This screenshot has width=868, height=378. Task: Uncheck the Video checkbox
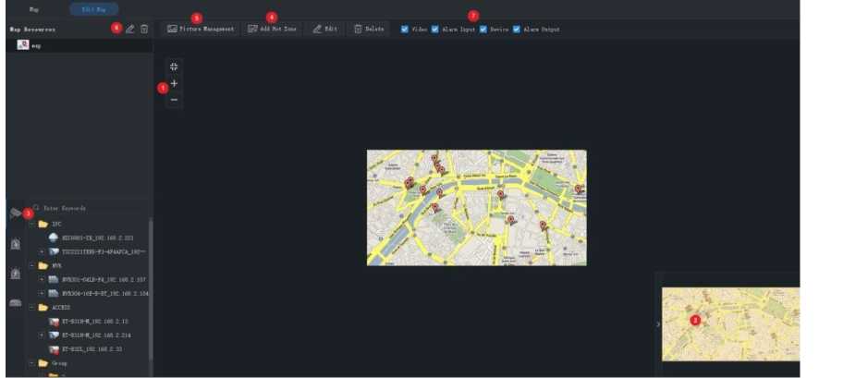405,29
